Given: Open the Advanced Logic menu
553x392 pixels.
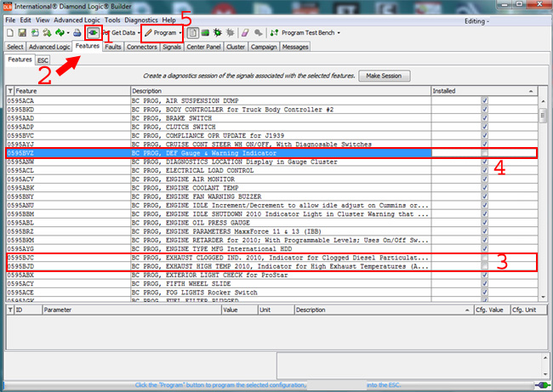Looking at the screenshot, I should pyautogui.click(x=77, y=20).
